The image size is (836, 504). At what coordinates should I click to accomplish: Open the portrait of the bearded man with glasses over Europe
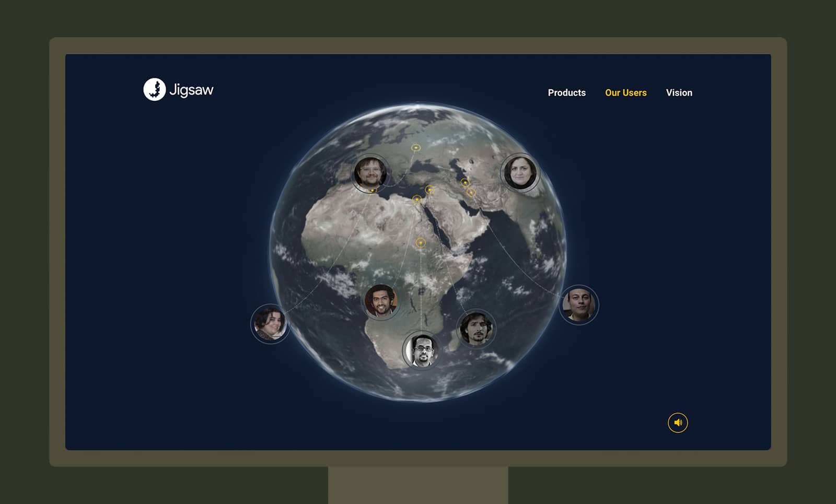click(370, 172)
